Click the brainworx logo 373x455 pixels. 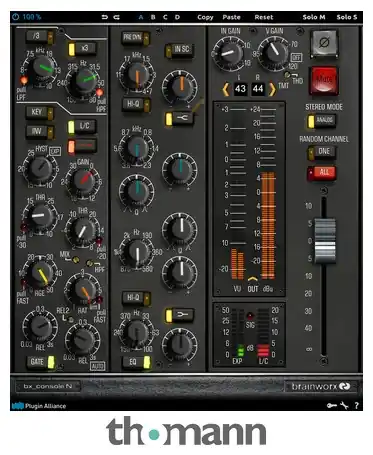point(321,386)
